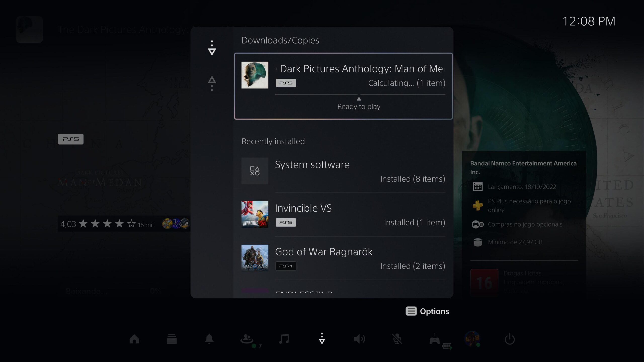Image resolution: width=644 pixels, height=362 pixels.
Task: Click 'Installed (2 items)' status text
Action: click(x=413, y=266)
